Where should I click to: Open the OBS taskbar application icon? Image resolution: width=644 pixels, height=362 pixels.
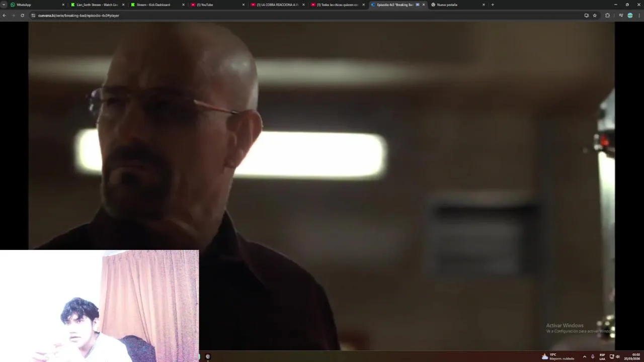208,356
